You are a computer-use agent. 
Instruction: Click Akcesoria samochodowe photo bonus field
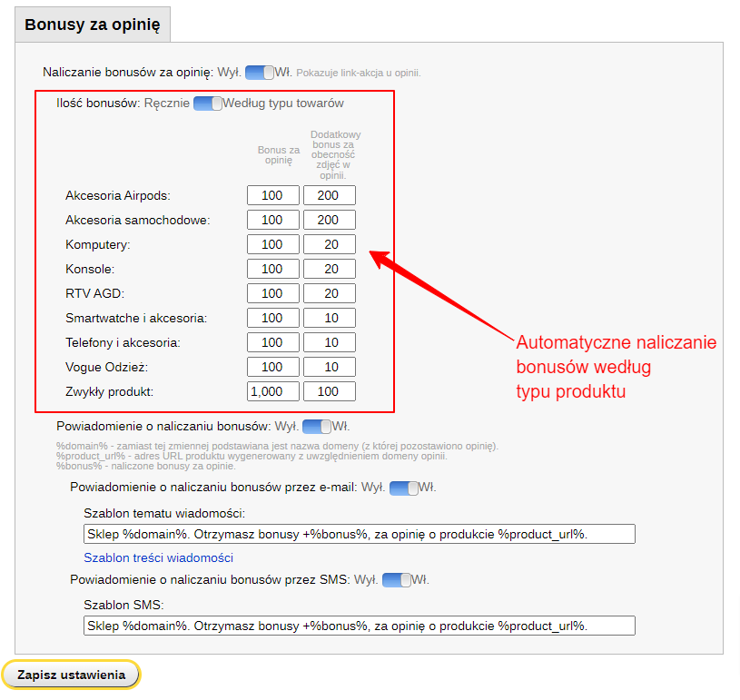(x=329, y=220)
